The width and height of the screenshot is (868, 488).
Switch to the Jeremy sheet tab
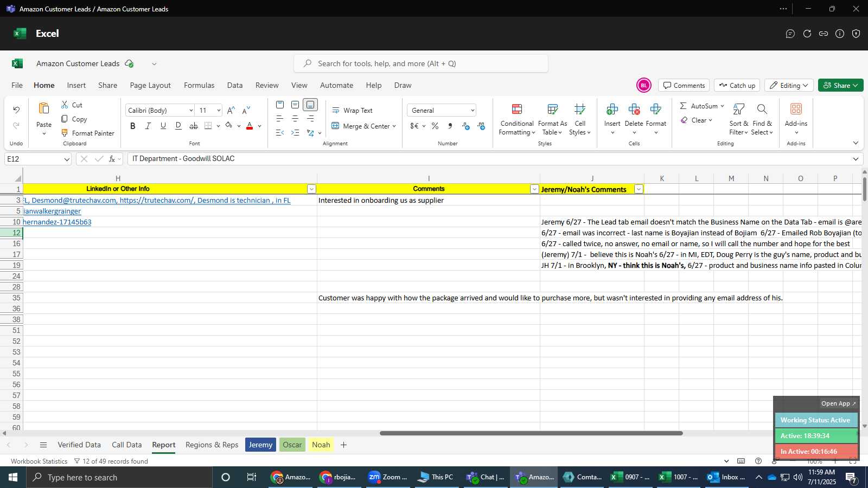tap(260, 445)
